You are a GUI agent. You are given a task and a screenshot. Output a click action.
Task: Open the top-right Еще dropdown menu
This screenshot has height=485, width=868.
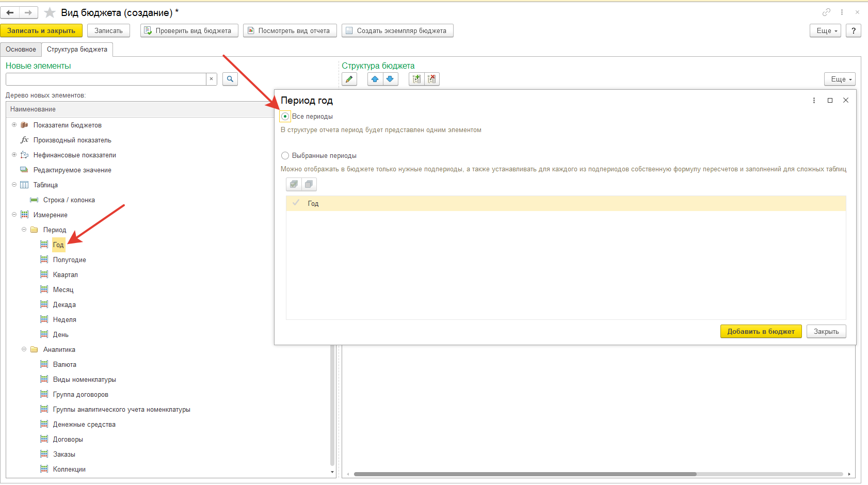point(826,31)
